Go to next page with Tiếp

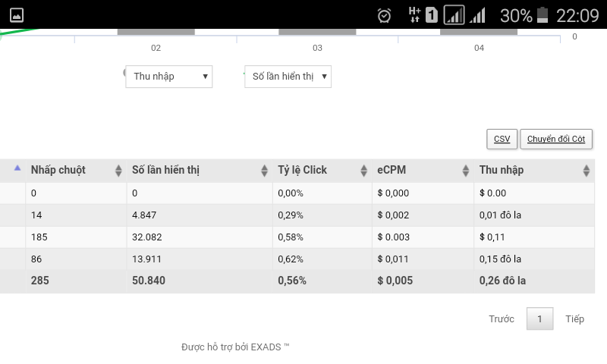[x=575, y=319]
